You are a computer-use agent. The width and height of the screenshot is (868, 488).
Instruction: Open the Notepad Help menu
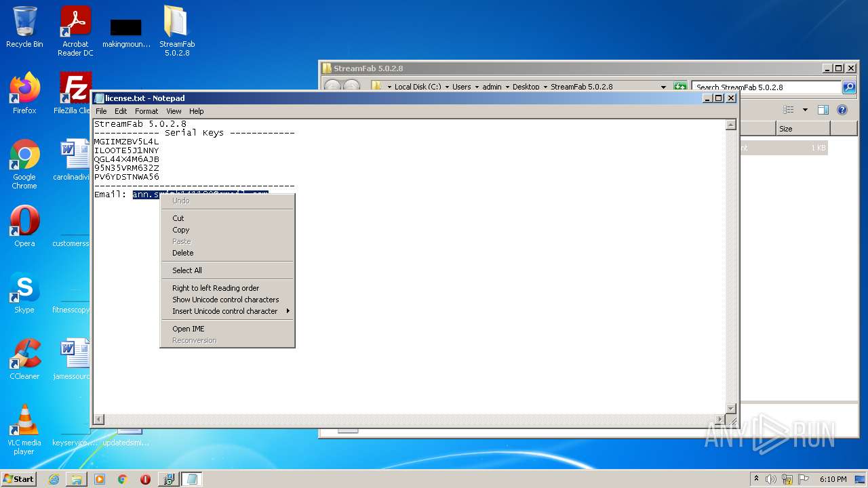click(197, 111)
